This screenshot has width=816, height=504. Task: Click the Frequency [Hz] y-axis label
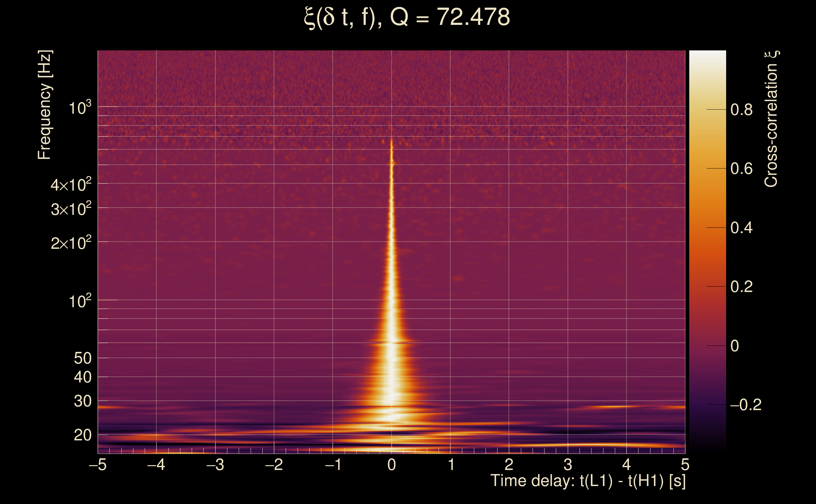coord(45,105)
